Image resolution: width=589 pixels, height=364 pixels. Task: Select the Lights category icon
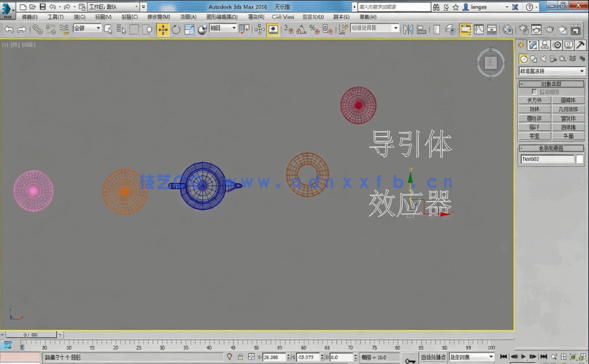pyautogui.click(x=543, y=59)
